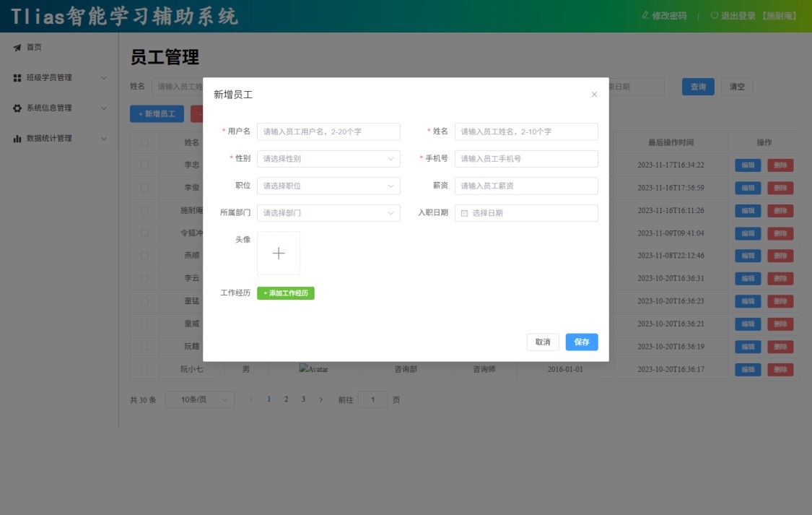Click 删除 for the 2023-11-17T16:34:22 row

pyautogui.click(x=780, y=165)
